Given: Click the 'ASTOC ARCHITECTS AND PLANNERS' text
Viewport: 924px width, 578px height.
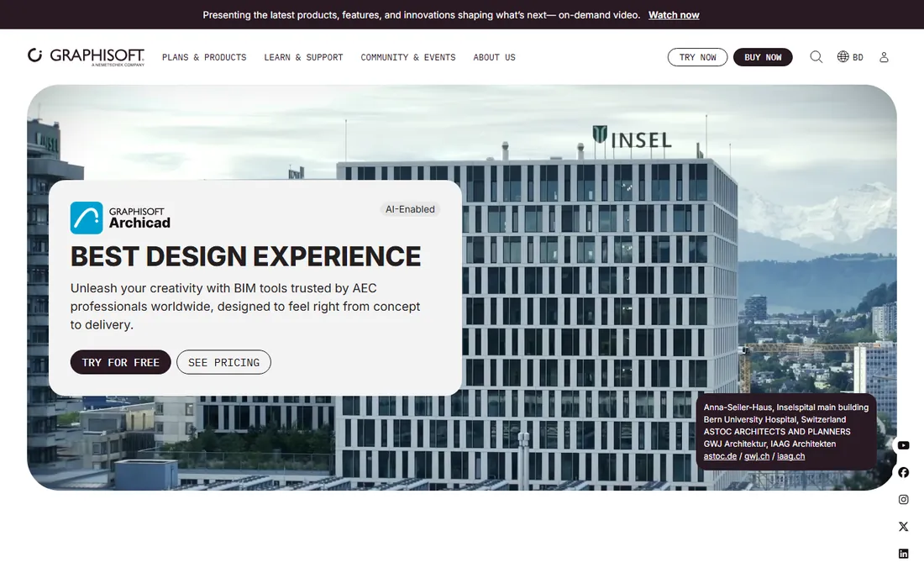Looking at the screenshot, I should click(777, 431).
